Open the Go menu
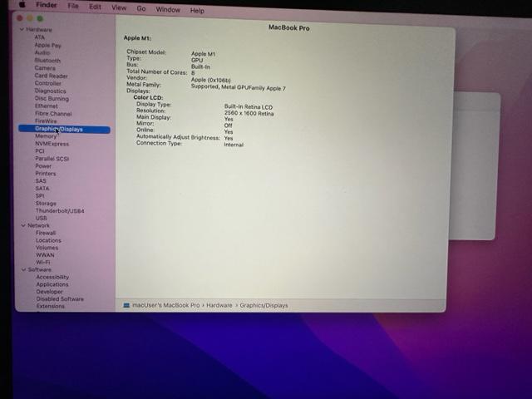Image resolution: width=532 pixels, height=399 pixels. click(140, 9)
